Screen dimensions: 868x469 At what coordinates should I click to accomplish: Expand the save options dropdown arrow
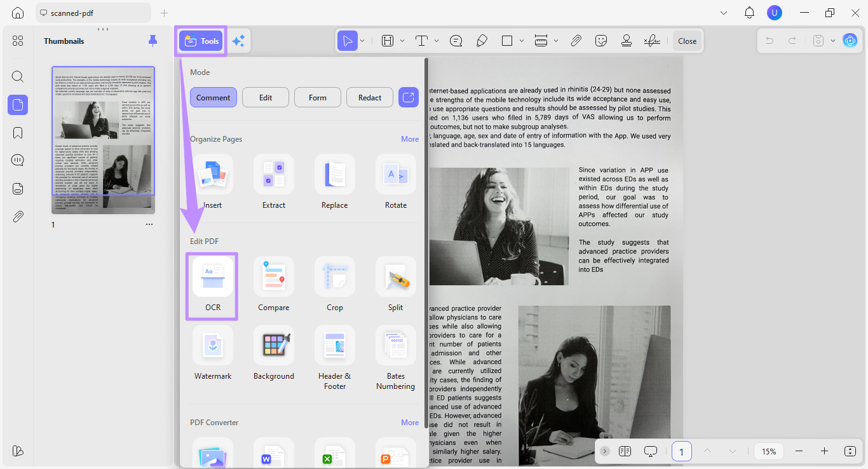832,41
